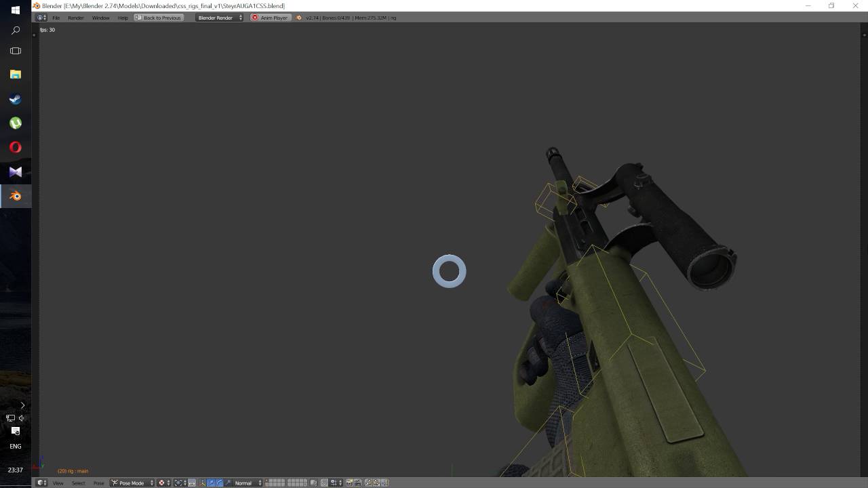Click the scene statistics text in header

point(351,18)
